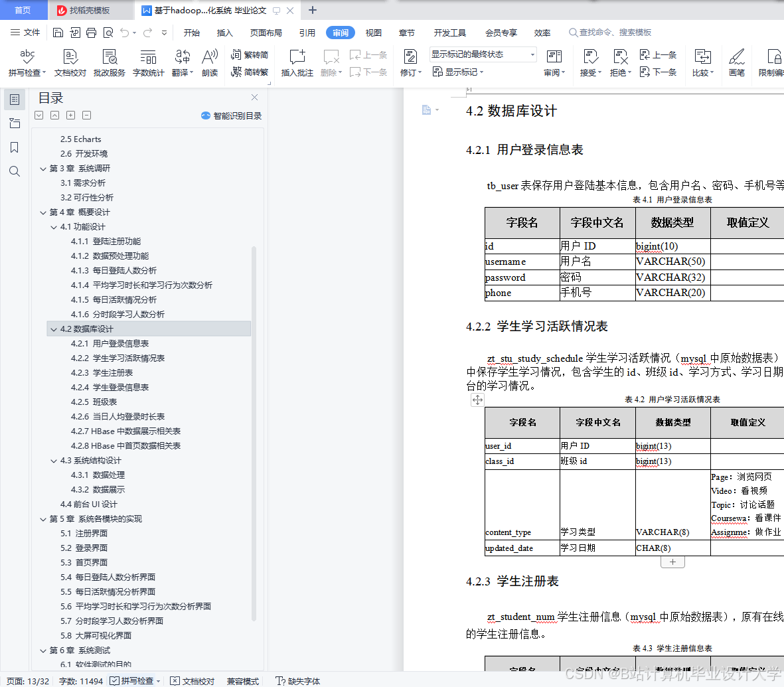Switch to the 视图 ribbon tab
Viewport: 784px width, 687px height.
click(x=372, y=32)
